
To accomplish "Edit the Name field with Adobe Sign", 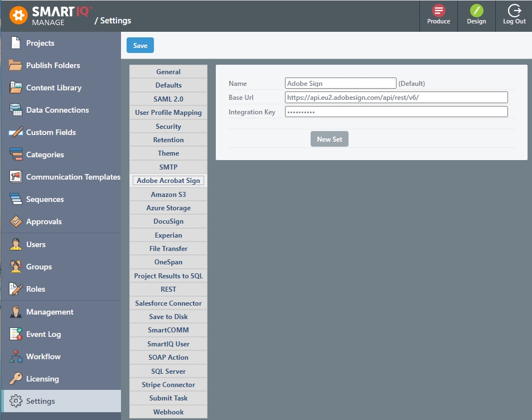I will tap(340, 83).
